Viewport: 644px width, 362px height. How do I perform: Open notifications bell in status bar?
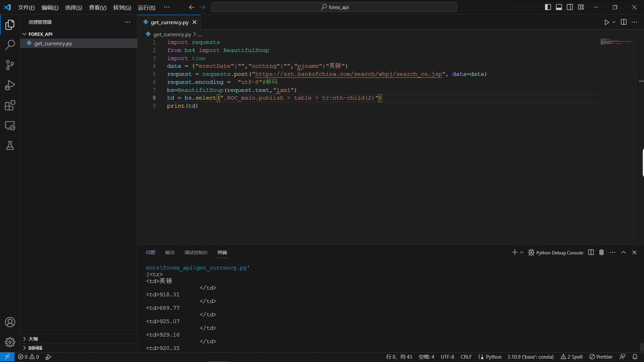click(x=635, y=357)
